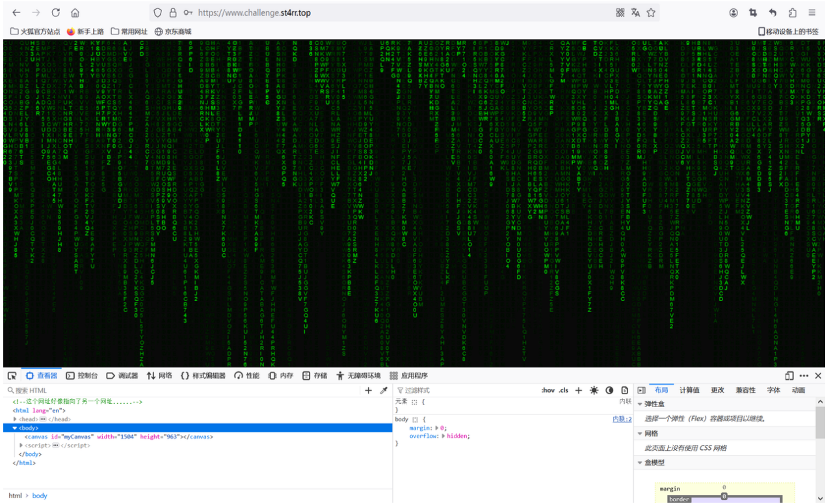Bookmark this page with the star icon
Screen dimensions: 831x504
651,12
